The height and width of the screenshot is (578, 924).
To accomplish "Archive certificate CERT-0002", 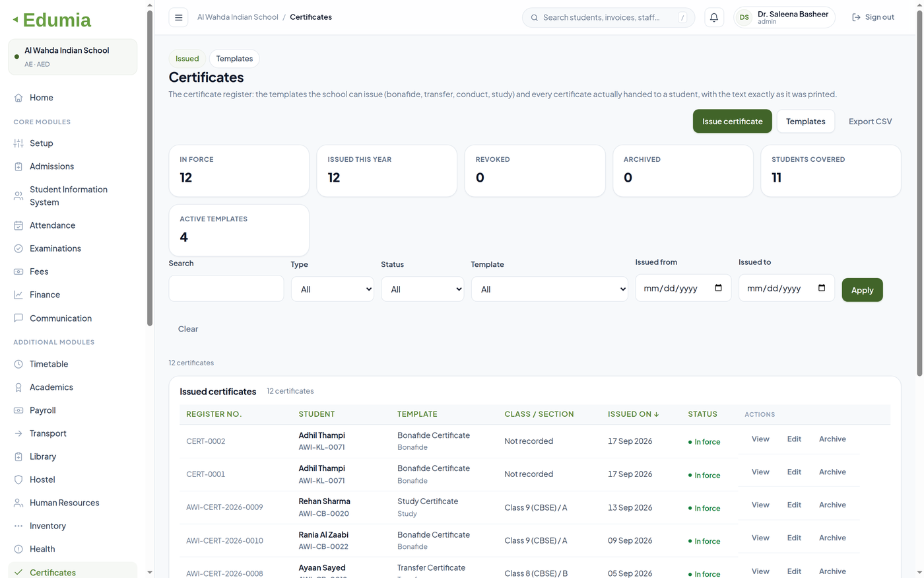I will click(x=832, y=439).
